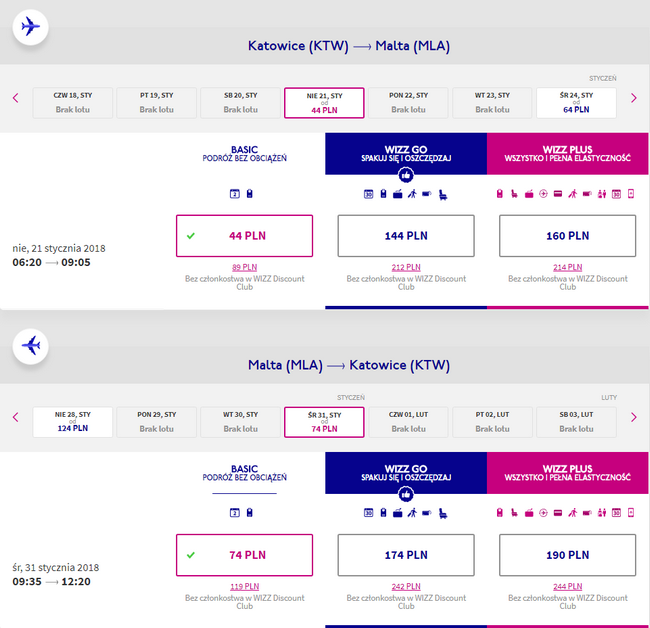Click the Katowice (KTW) → Malta (MLA) heading
The image size is (650, 628).
tap(349, 46)
